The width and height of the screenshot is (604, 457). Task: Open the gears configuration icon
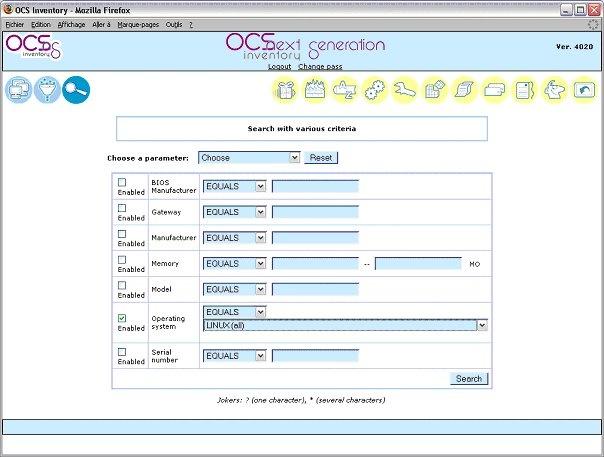[374, 90]
